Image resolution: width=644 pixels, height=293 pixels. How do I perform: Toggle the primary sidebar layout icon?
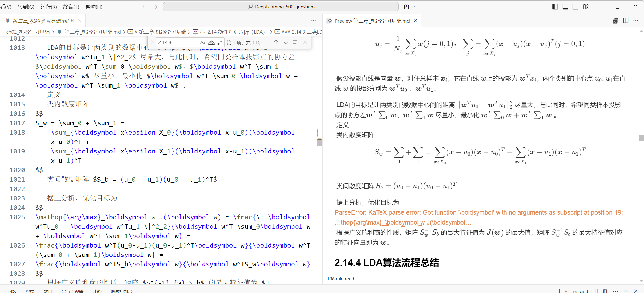(555, 7)
